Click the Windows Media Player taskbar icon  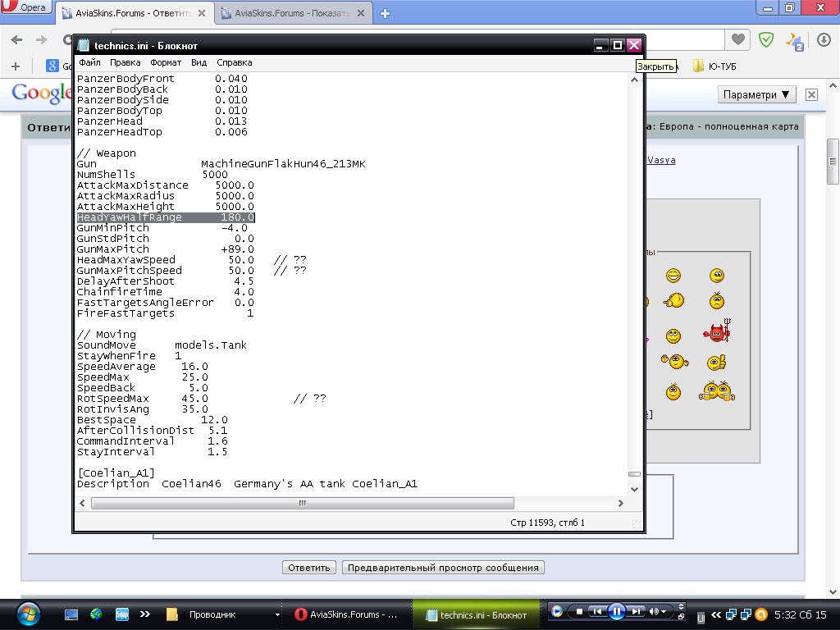tap(557, 611)
